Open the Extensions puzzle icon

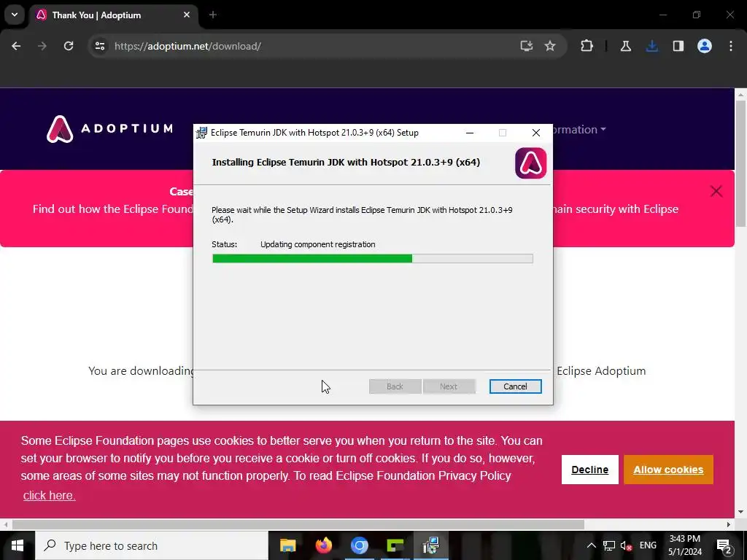click(x=587, y=46)
